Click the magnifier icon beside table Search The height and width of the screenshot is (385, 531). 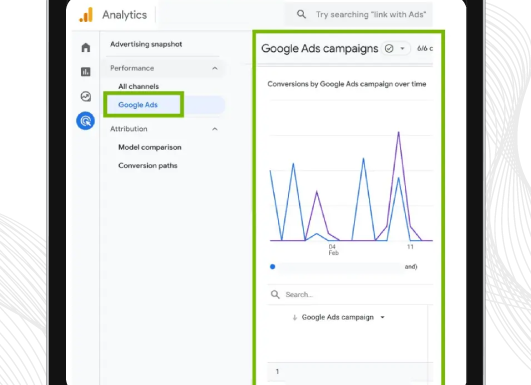(275, 294)
